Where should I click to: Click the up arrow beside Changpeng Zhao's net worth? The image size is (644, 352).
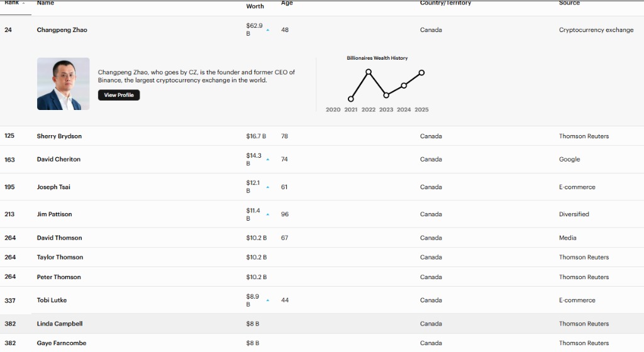(x=268, y=30)
